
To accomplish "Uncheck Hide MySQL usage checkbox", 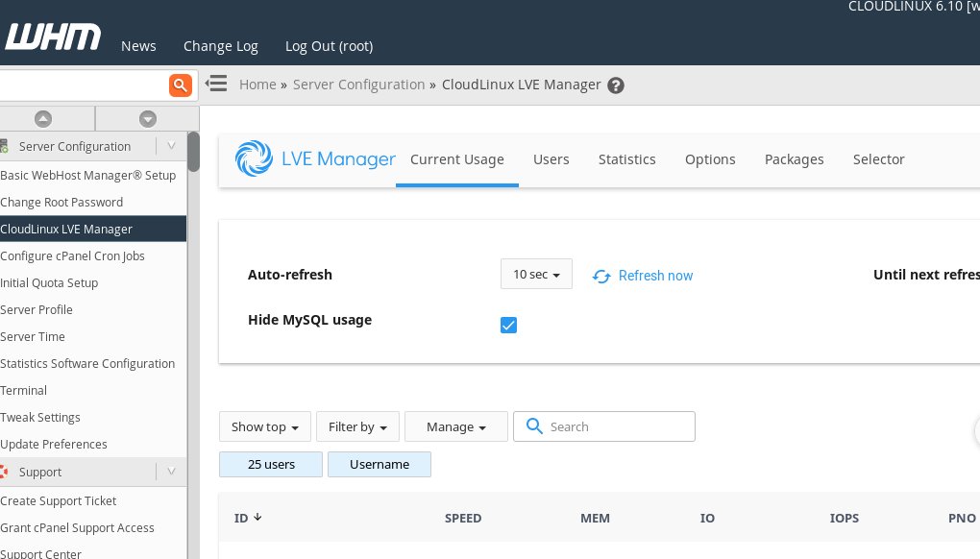I will point(509,325).
